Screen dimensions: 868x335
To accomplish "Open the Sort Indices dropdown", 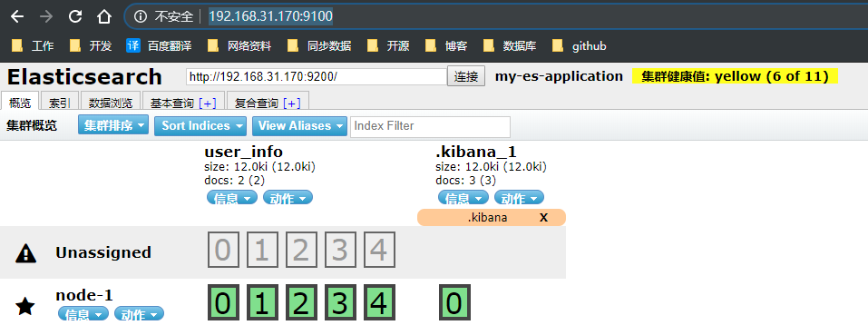I will click(x=200, y=125).
